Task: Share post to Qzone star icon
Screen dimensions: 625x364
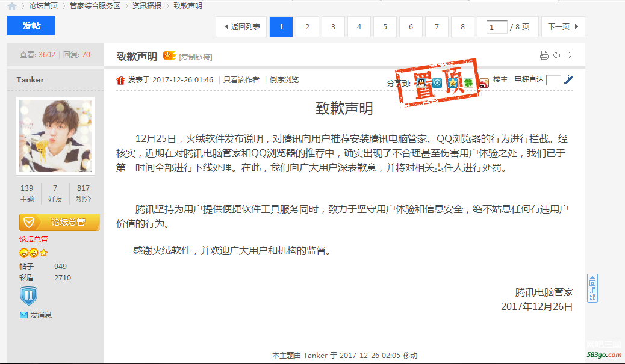Action: click(x=452, y=83)
